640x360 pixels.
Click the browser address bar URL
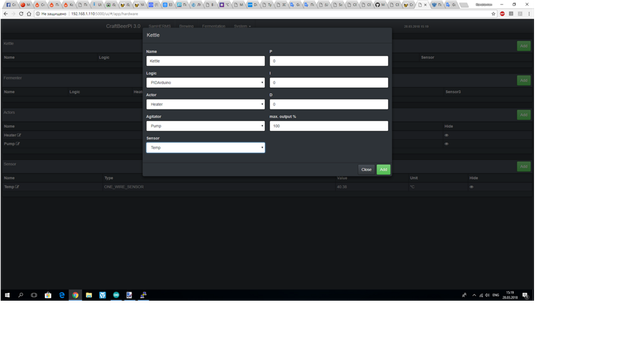pos(104,13)
